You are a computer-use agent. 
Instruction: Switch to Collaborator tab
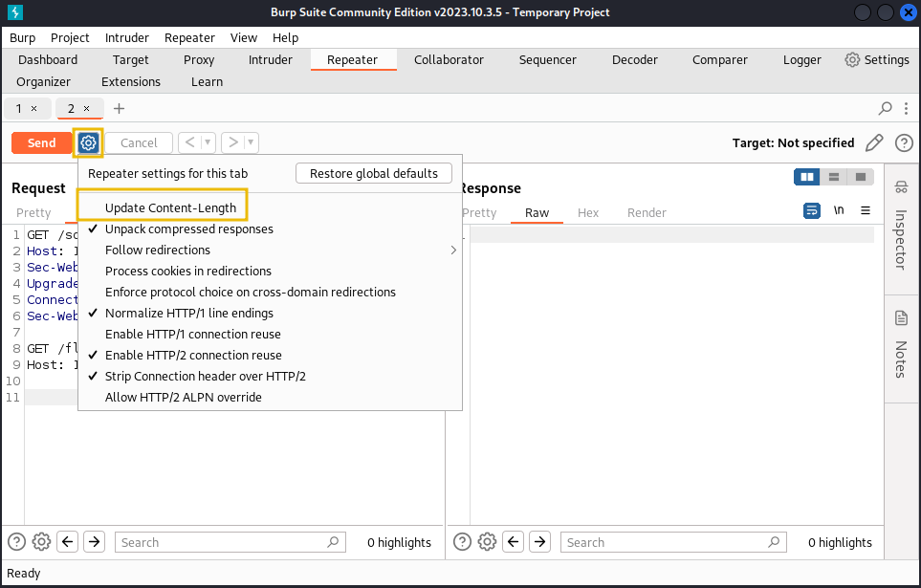[449, 60]
